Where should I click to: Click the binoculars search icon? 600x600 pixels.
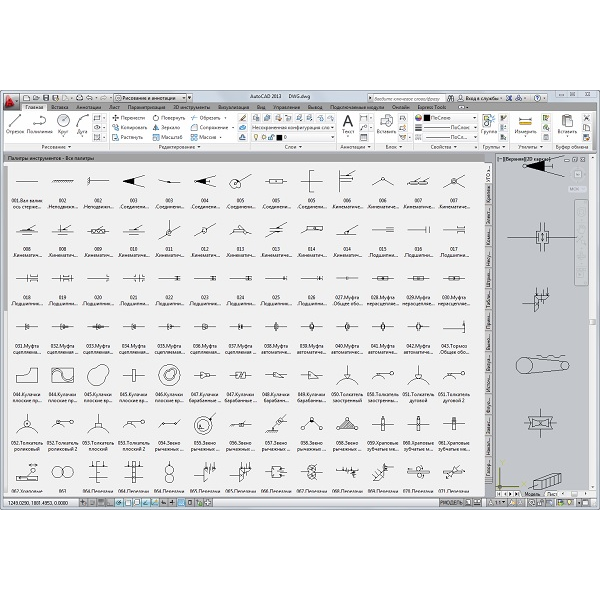coord(450,98)
